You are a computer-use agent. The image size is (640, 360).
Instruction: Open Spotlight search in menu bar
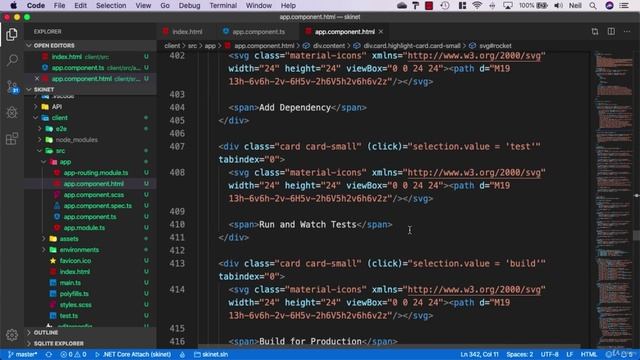point(593,5)
